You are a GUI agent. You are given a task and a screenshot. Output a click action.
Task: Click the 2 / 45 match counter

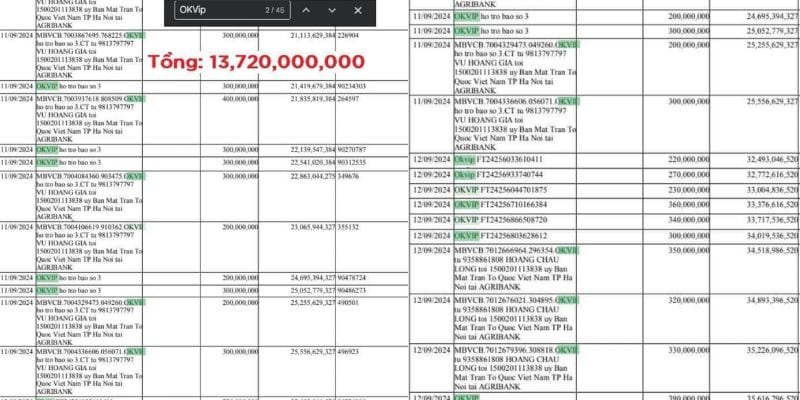[275, 10]
